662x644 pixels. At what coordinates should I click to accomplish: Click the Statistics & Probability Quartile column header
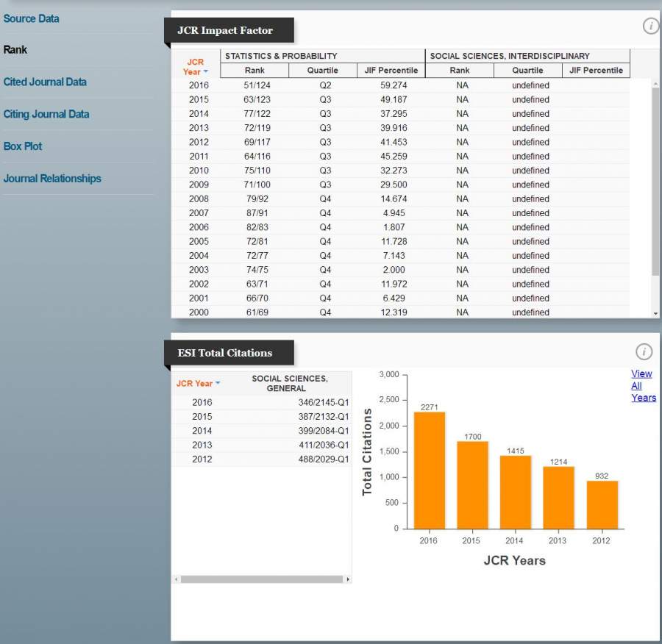(x=323, y=71)
